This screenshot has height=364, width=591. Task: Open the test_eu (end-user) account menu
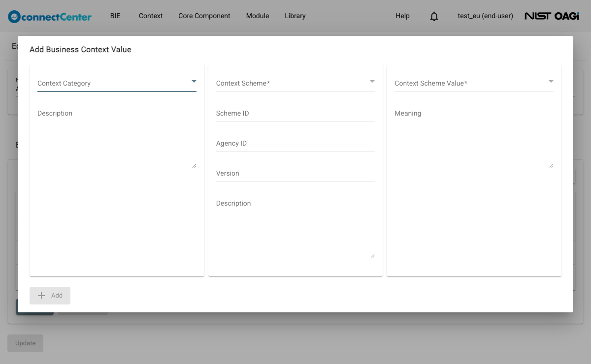click(x=485, y=16)
